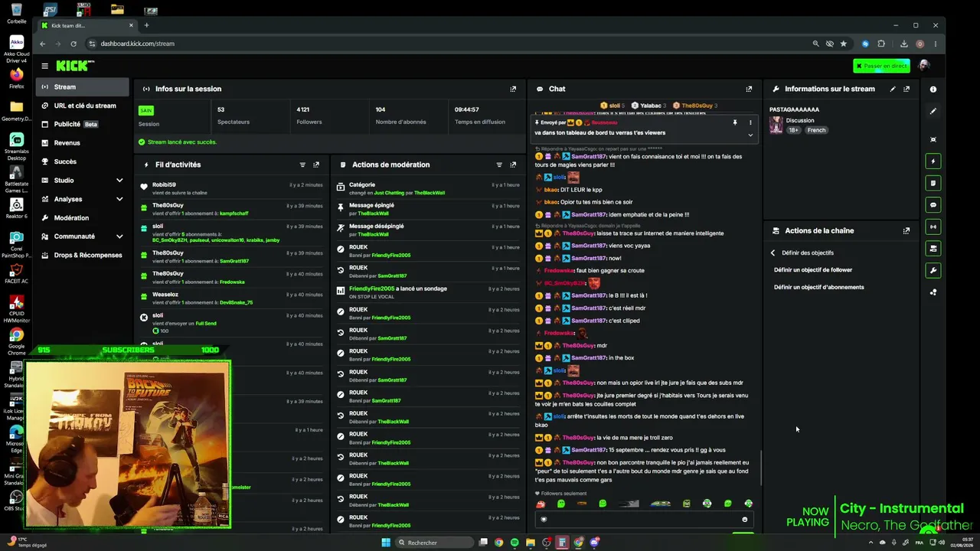The height and width of the screenshot is (551, 980).
Task: Open the Actions de modération filter menu
Action: [499, 165]
